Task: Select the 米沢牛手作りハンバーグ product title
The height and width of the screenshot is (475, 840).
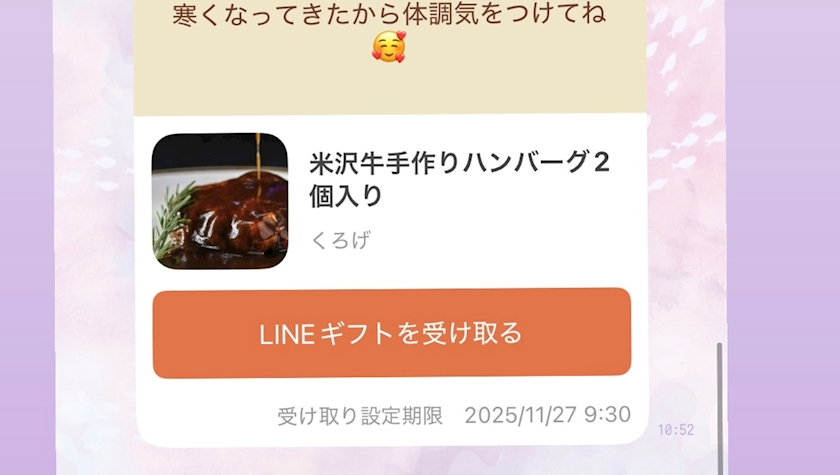Action: click(x=459, y=179)
